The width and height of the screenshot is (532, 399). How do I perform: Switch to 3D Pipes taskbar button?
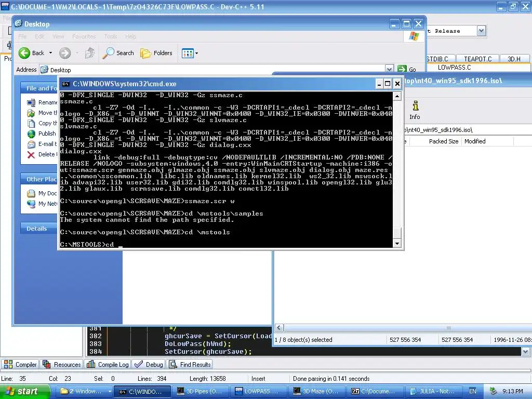click(x=201, y=391)
